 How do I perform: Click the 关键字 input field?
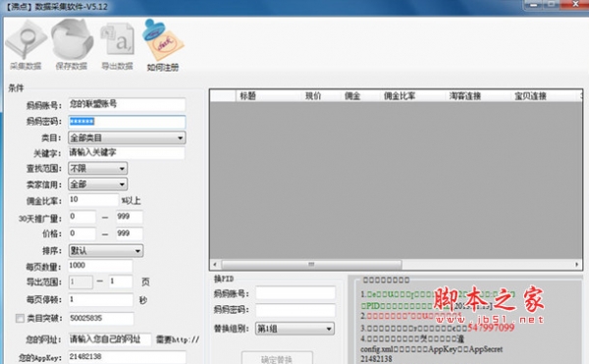click(x=127, y=153)
